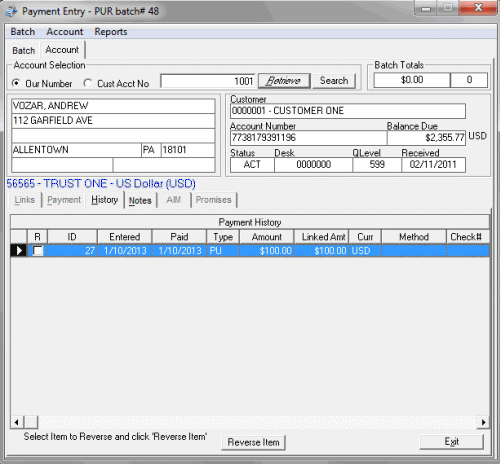The height and width of the screenshot is (464, 500).
Task: Click the Type column header
Action: point(223,237)
